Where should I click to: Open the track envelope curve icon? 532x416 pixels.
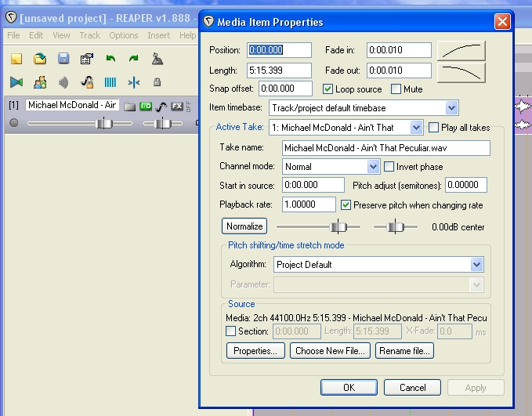(161, 107)
